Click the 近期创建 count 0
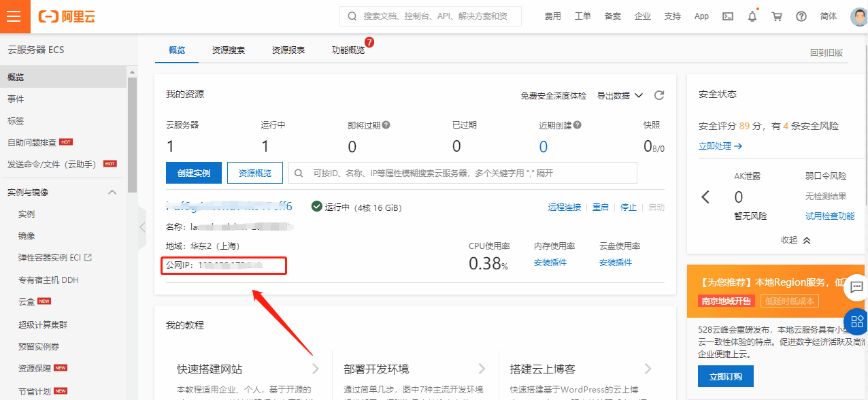Image resolution: width=868 pixels, height=400 pixels. pyautogui.click(x=544, y=146)
